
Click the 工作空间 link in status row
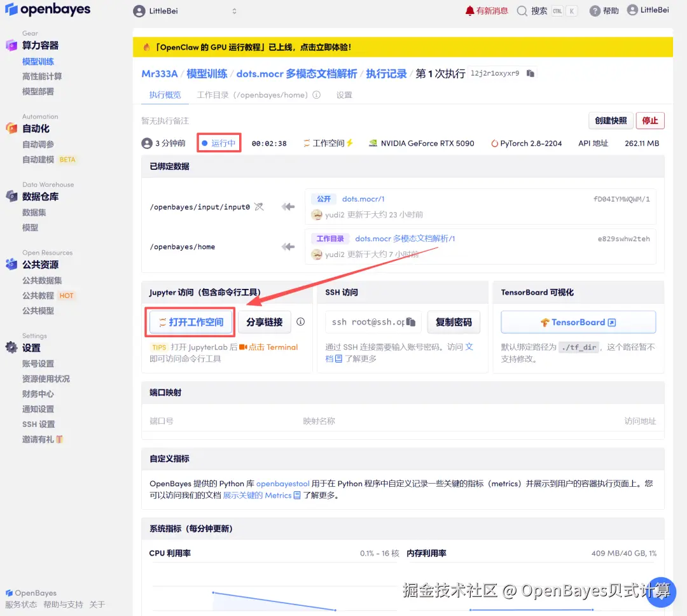(328, 143)
